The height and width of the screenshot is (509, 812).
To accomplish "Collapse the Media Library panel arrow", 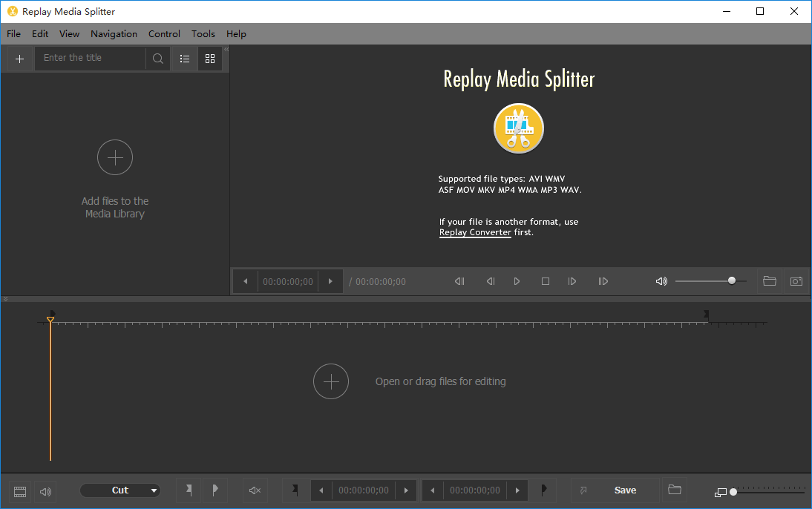I will (x=226, y=50).
